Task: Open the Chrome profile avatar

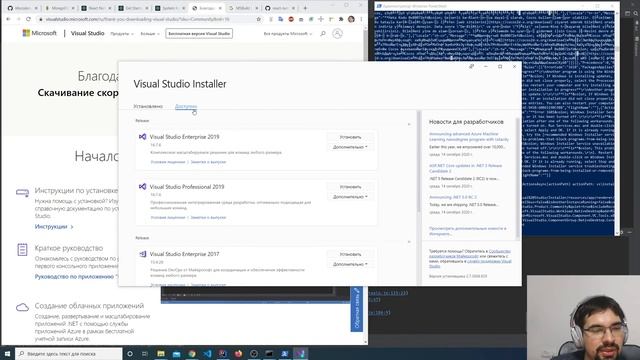Action: [x=351, y=19]
